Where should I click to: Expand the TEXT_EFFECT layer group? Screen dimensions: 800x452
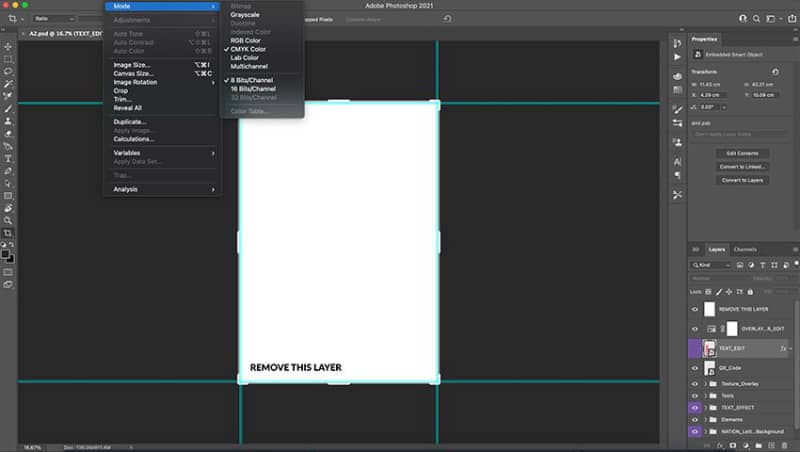click(706, 408)
